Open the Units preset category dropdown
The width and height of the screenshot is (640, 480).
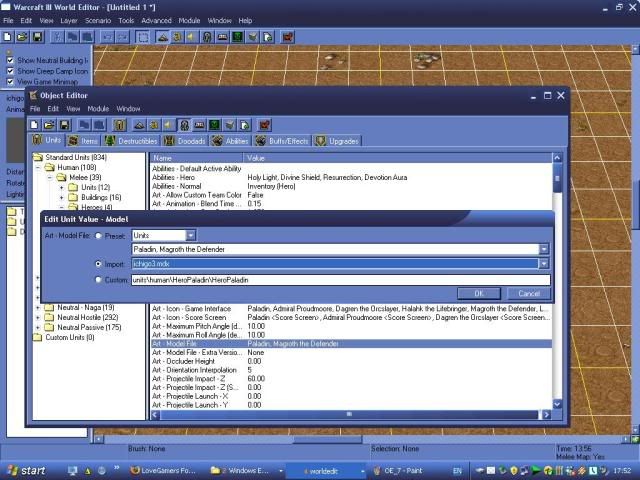[x=191, y=236]
